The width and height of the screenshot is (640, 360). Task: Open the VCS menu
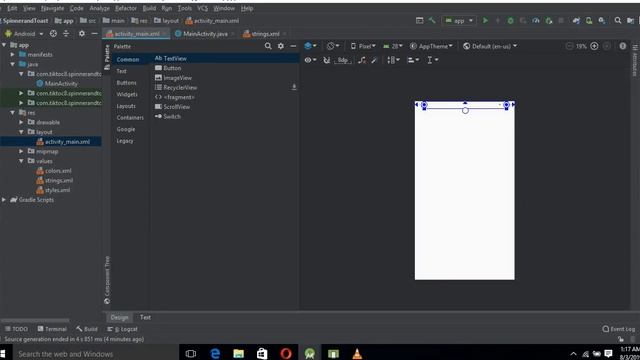202,8
